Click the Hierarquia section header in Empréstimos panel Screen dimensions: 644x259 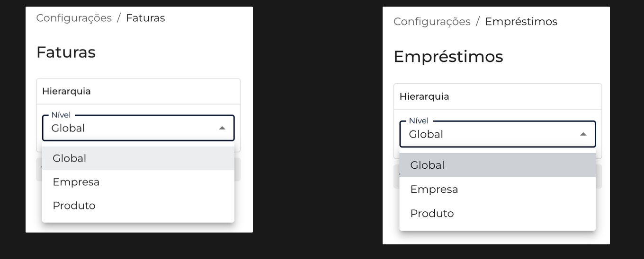coord(424,96)
